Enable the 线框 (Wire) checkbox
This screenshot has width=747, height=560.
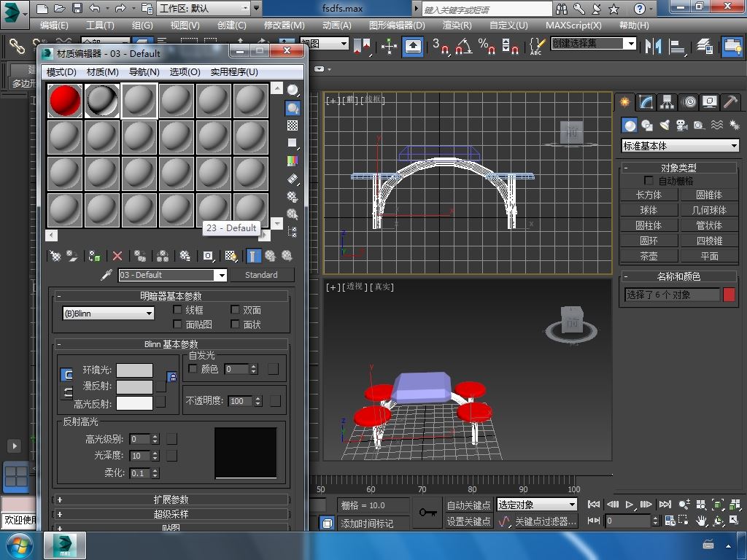(x=177, y=310)
